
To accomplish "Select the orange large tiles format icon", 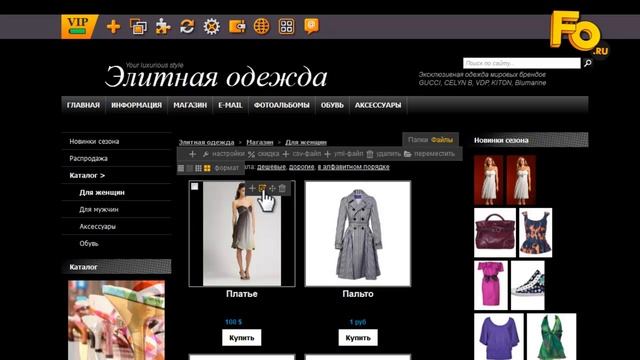I will pyautogui.click(x=207, y=168).
